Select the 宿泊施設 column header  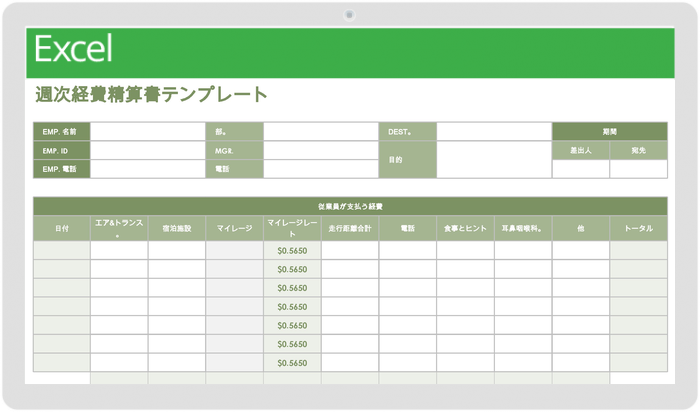(177, 229)
